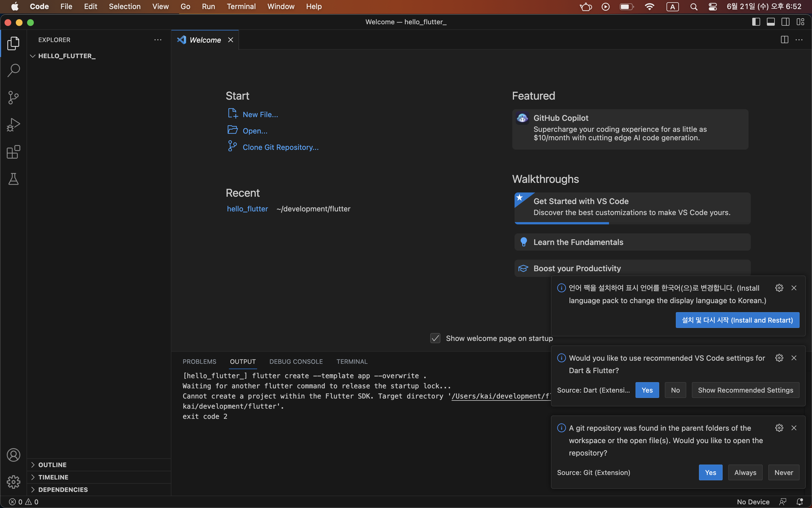Open the Apple menu
The height and width of the screenshot is (508, 812).
click(x=15, y=7)
